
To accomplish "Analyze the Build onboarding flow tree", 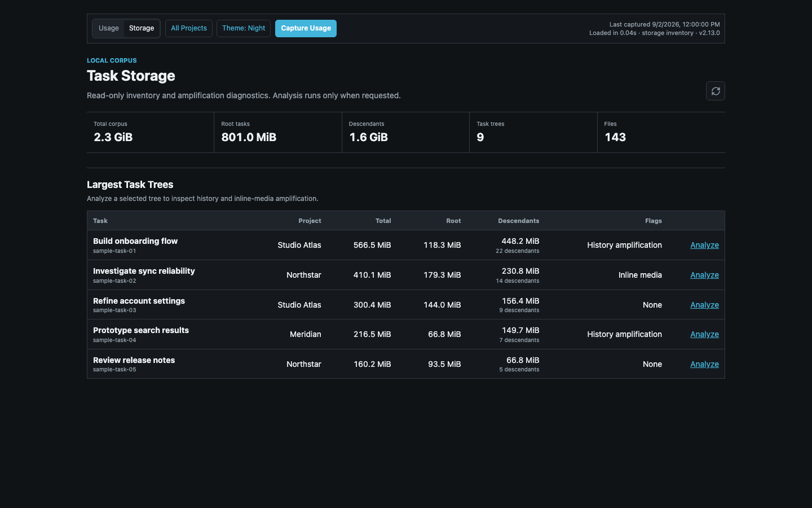I will tap(704, 245).
